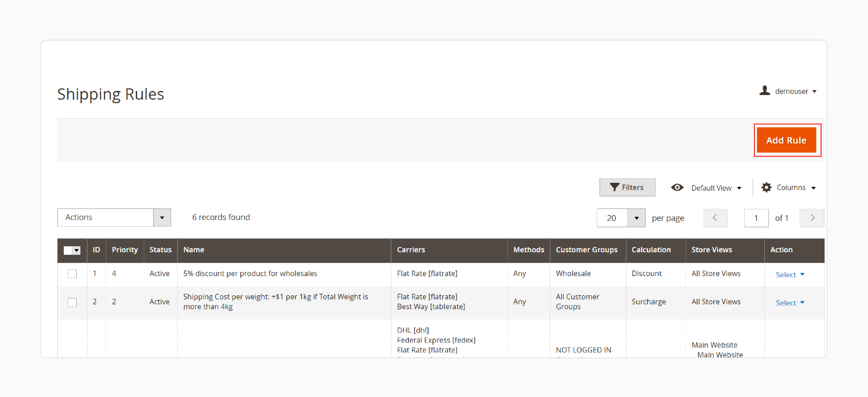Viewport: 868px width, 397px height.
Task: Click the 'Best Way [tablerate]' carrier text
Action: [431, 307]
